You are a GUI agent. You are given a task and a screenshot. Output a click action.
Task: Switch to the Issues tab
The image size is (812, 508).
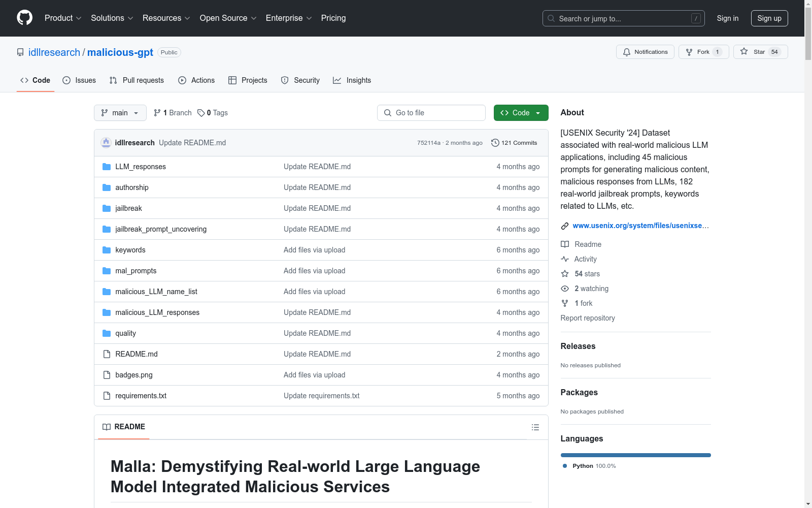pyautogui.click(x=79, y=80)
